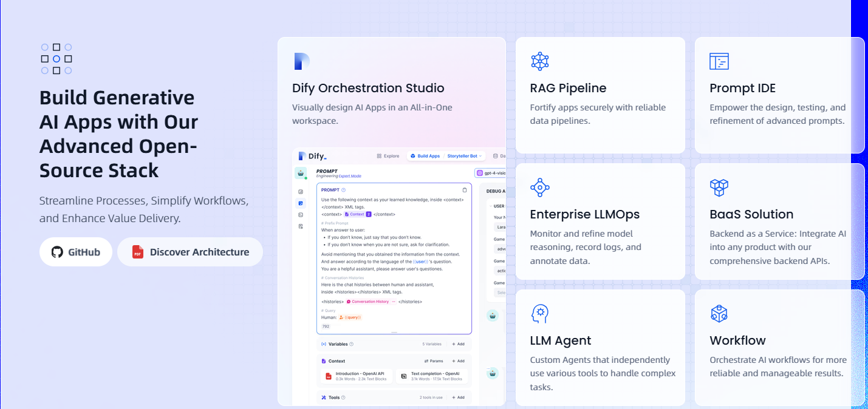Open the Discover Architecture PDF button
This screenshot has height=409, width=868.
190,252
